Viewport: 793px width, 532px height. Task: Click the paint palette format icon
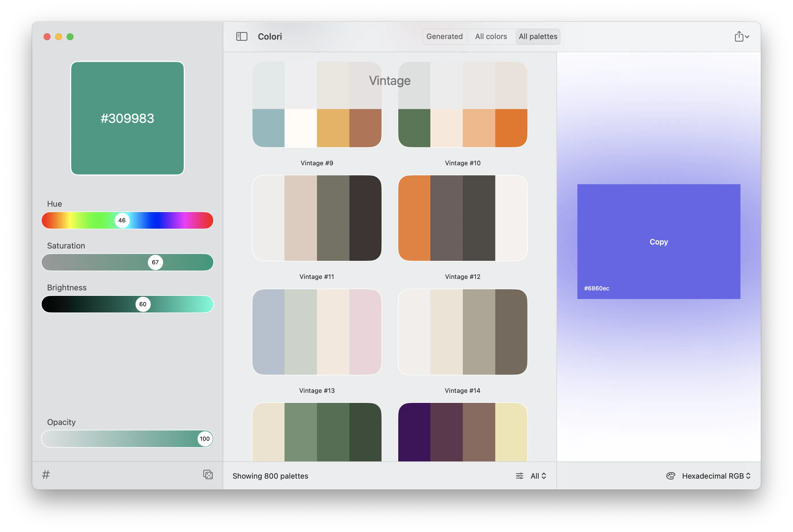point(670,476)
